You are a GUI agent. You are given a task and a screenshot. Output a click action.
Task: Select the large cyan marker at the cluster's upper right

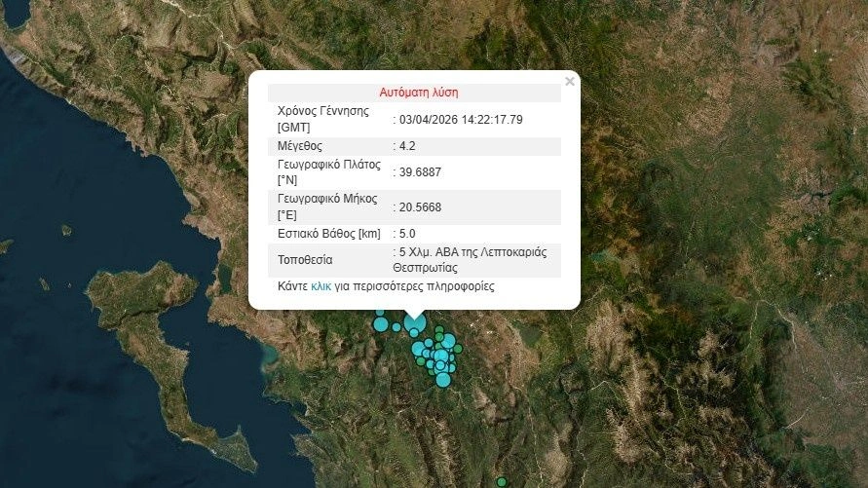pyautogui.click(x=448, y=341)
